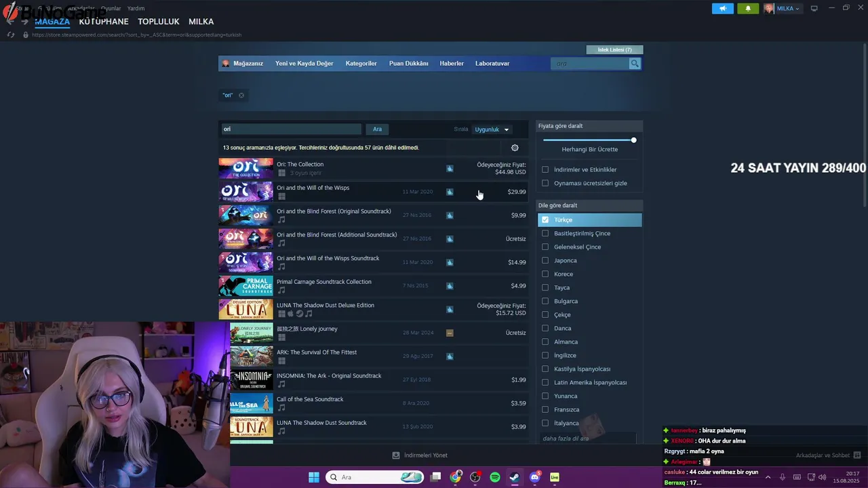Viewport: 868px width, 488px height.
Task: Open LUNA The Shadow Dust Deluxe Edition thumbnail
Action: (x=245, y=309)
